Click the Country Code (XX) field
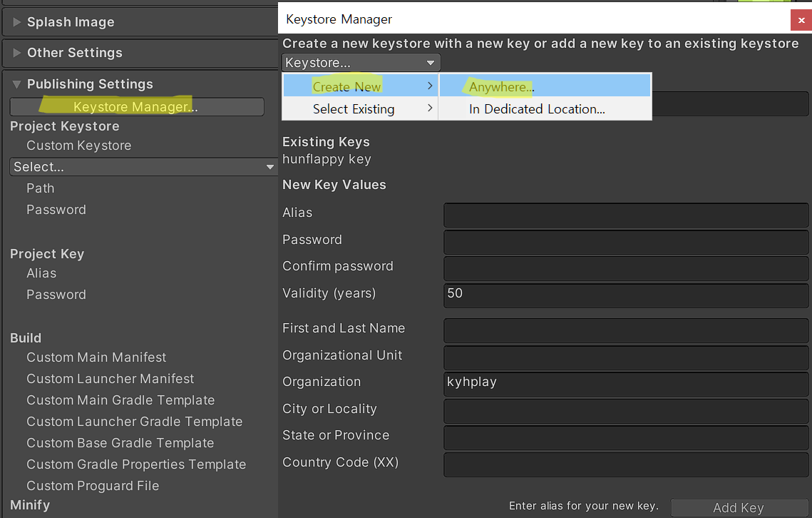The width and height of the screenshot is (812, 518). (x=626, y=463)
